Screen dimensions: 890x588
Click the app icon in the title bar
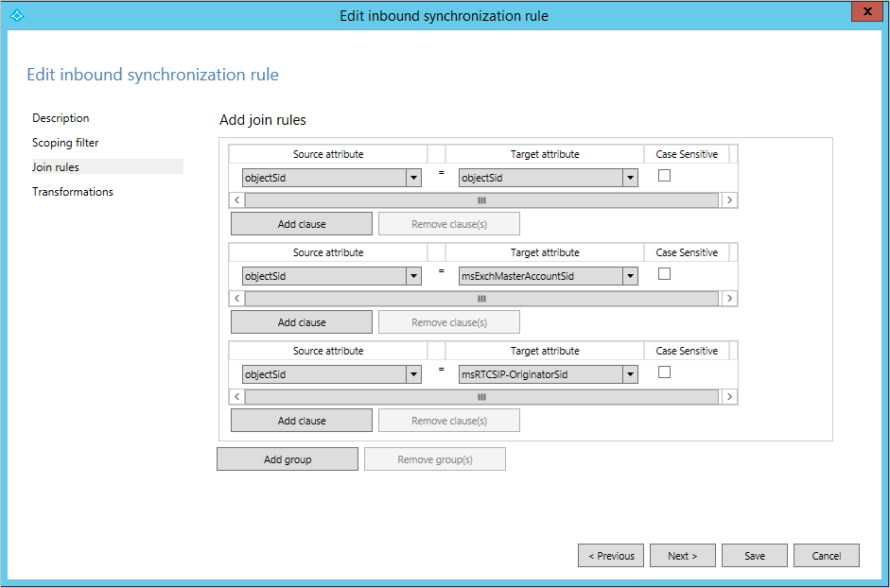point(16,15)
